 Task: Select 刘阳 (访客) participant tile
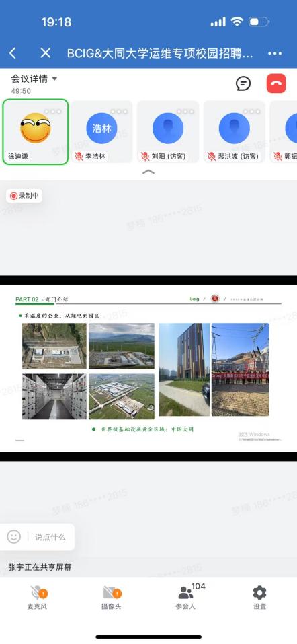pos(168,131)
